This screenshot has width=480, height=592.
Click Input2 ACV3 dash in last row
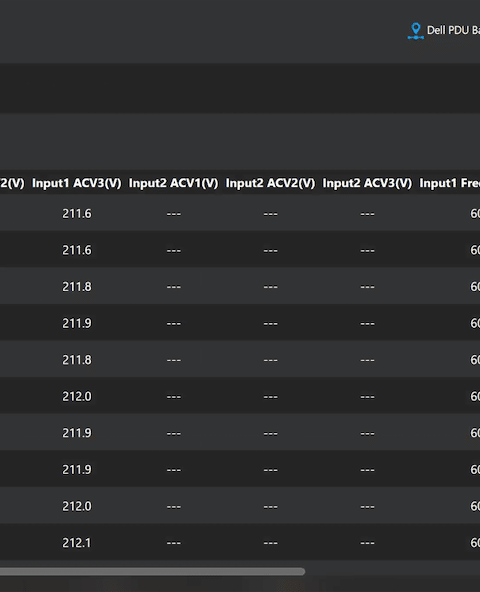click(367, 543)
